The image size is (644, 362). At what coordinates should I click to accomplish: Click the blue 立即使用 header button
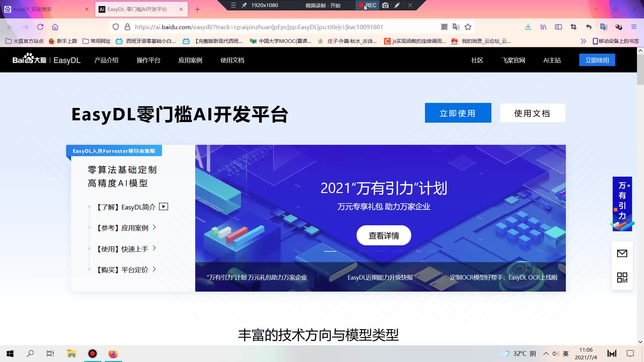click(597, 60)
